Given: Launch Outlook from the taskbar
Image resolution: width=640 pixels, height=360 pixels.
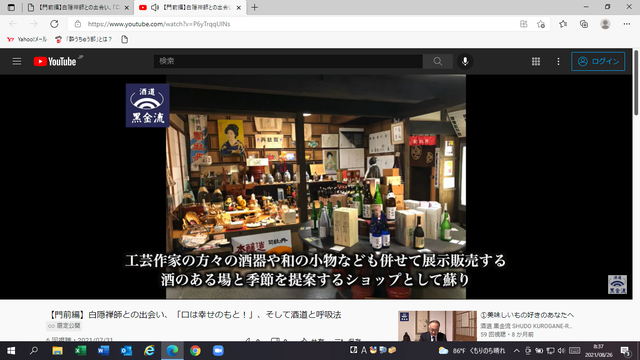Looking at the screenshot, I should [126, 351].
